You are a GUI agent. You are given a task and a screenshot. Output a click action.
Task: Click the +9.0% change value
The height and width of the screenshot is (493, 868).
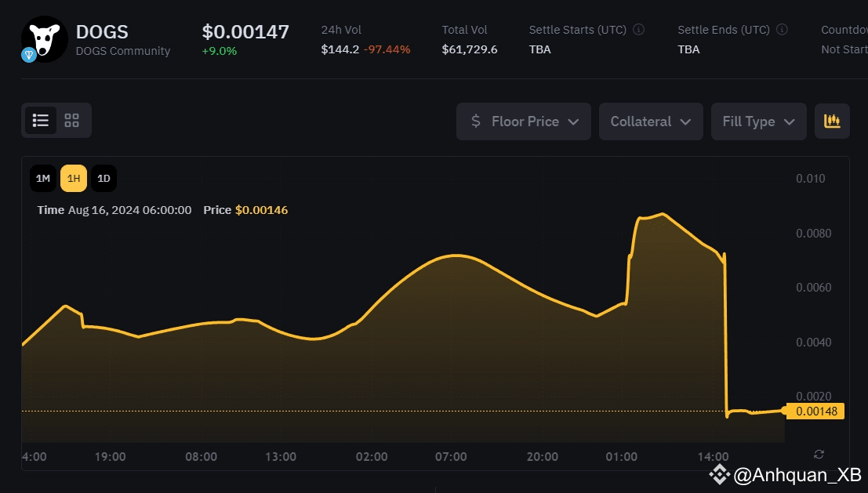click(x=220, y=51)
